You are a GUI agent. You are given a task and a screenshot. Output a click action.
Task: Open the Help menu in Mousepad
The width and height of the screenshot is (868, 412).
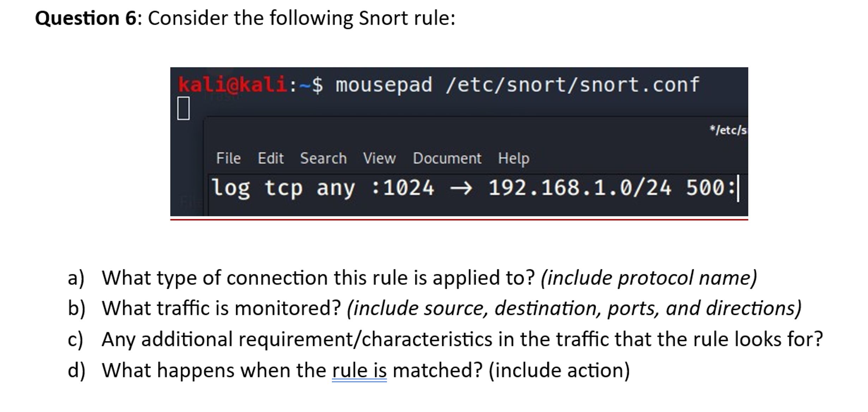pyautogui.click(x=513, y=159)
